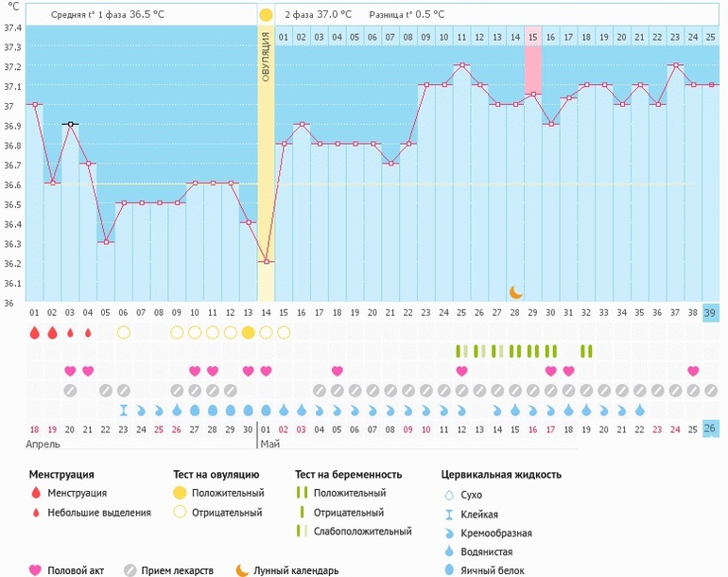Click the heart icon next to 'Половой акт'
This screenshot has width=728, height=577.
(x=36, y=570)
